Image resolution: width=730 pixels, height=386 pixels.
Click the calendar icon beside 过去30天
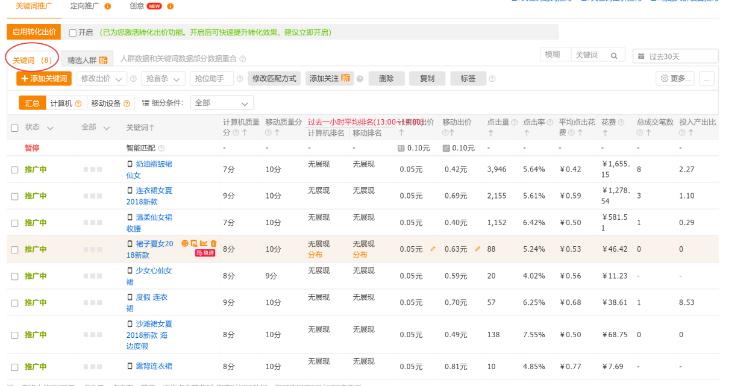tap(641, 56)
